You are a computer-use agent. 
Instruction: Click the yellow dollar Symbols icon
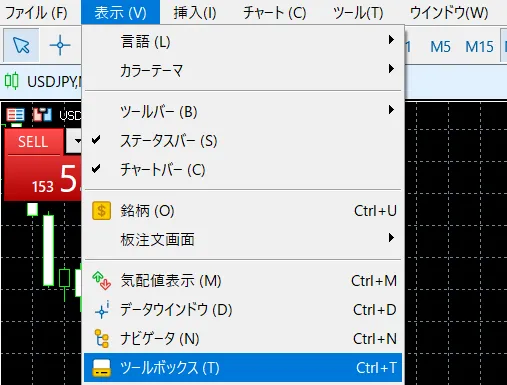click(x=101, y=211)
